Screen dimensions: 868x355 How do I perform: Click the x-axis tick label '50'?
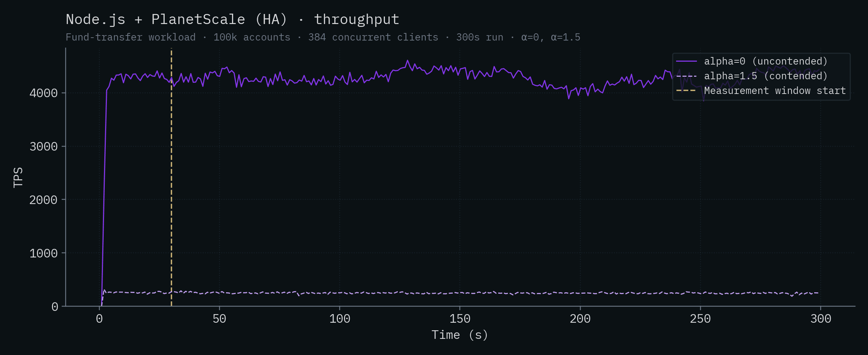[220, 319]
